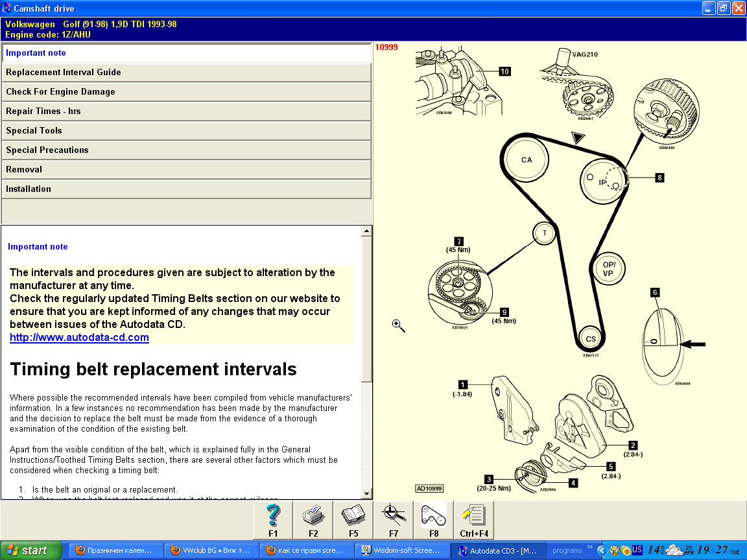Switch to Wisdom-soft Screen taskbar window
This screenshot has width=747, height=560.
click(402, 550)
